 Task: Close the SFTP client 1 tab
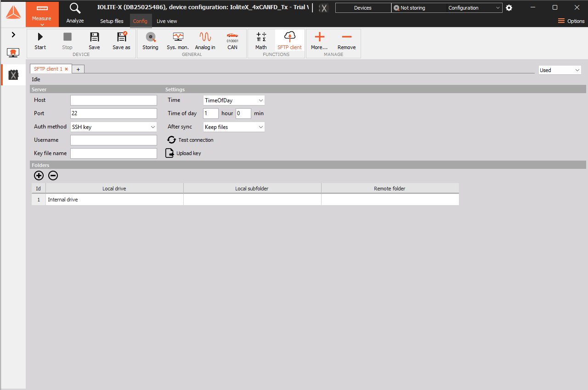pos(67,69)
